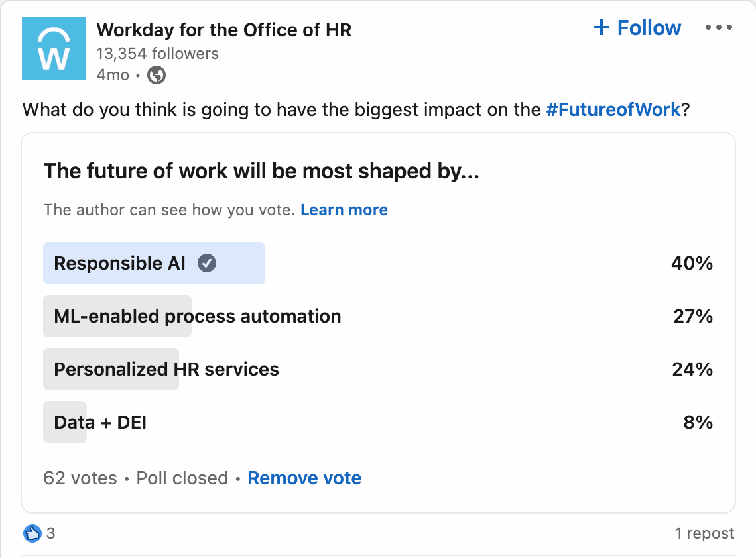Click the 13,354 followers text
Image resolution: width=756 pixels, height=558 pixels.
click(157, 54)
